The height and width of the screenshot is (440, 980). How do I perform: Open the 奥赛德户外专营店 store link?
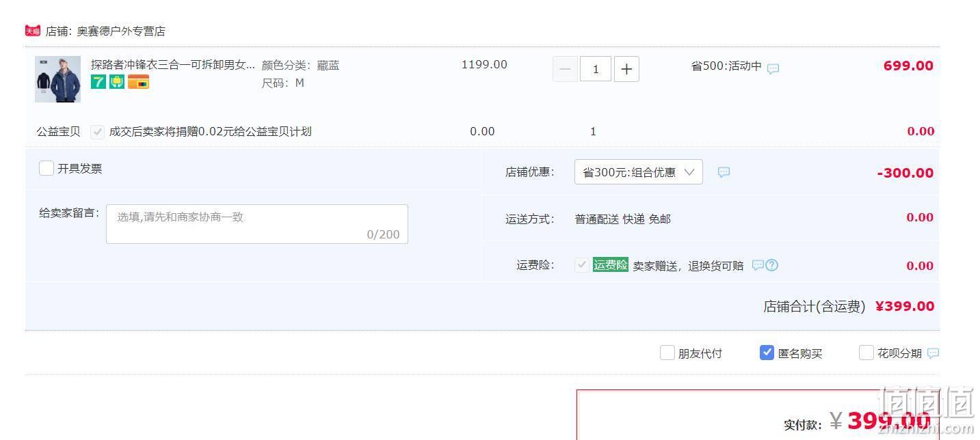(x=121, y=31)
